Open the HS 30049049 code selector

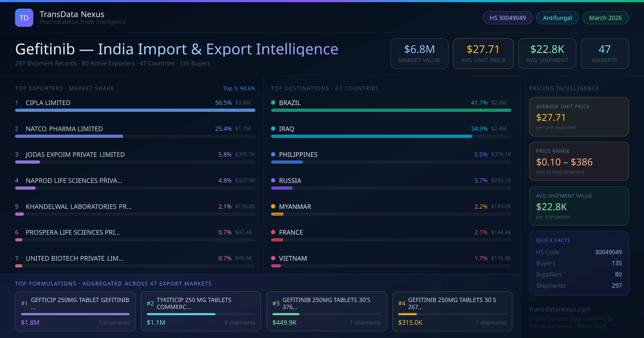[507, 17]
